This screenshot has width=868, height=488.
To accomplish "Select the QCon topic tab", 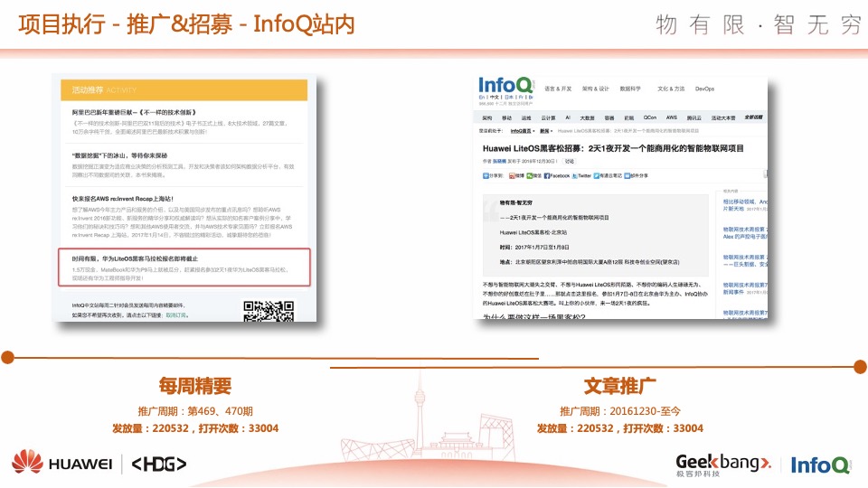I will 650,117.
